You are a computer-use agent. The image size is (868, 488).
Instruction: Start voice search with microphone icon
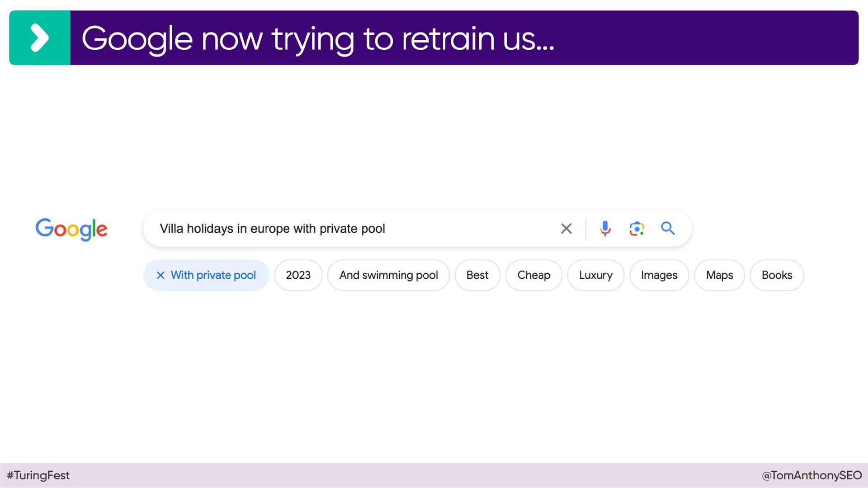point(605,229)
